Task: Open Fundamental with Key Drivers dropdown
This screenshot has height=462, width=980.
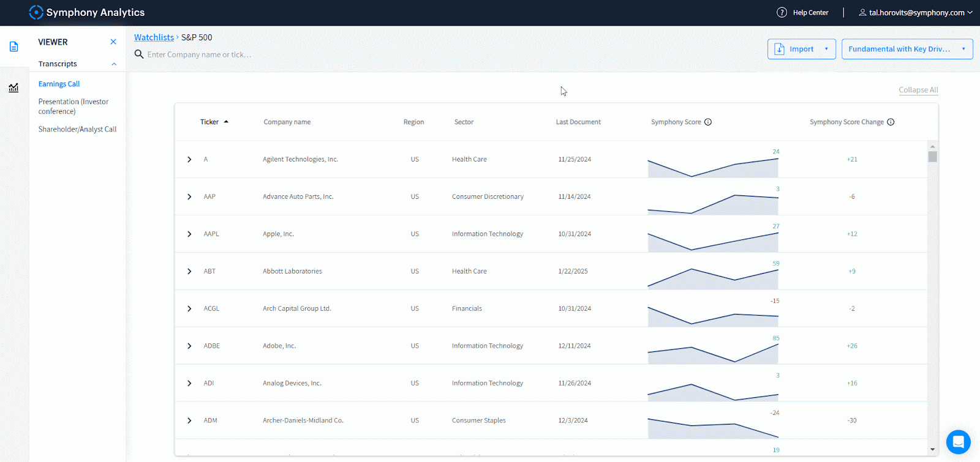Action: 907,49
